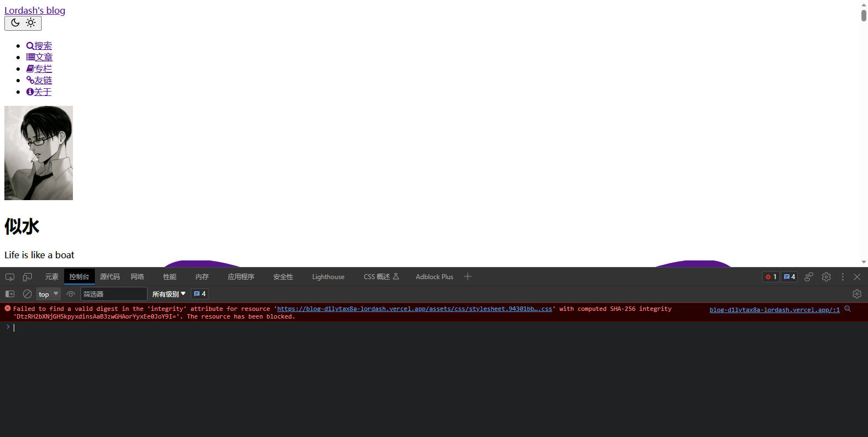Open DevTools main settings gear

[826, 277]
